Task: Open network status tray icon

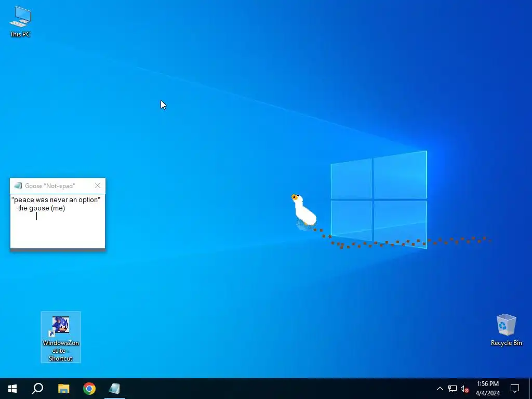Action: point(453,389)
